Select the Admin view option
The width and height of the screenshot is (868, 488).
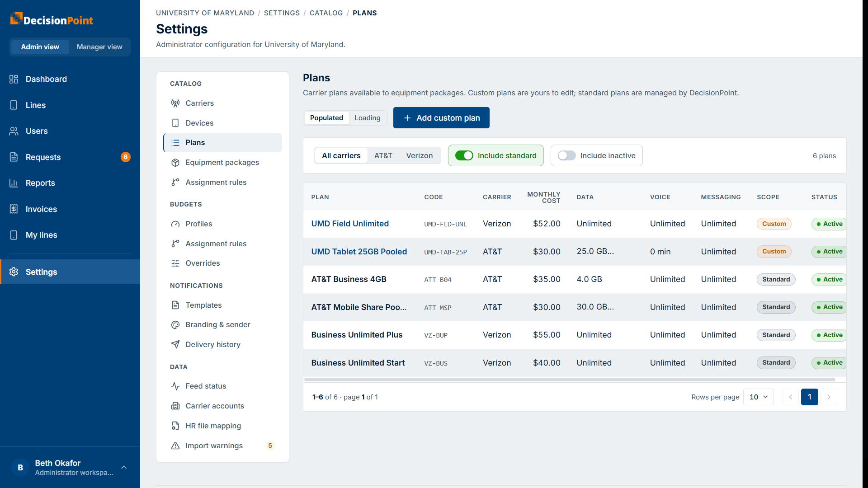pos(40,47)
